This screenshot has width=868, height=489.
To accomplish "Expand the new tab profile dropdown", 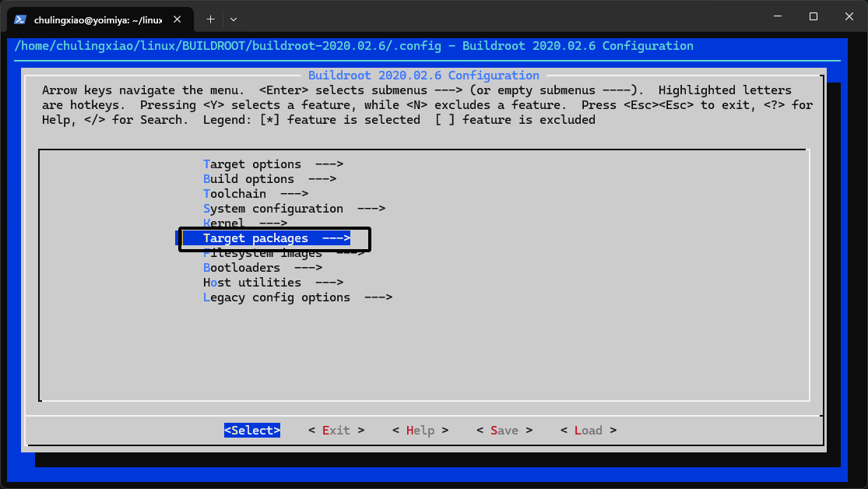I will (x=234, y=19).
